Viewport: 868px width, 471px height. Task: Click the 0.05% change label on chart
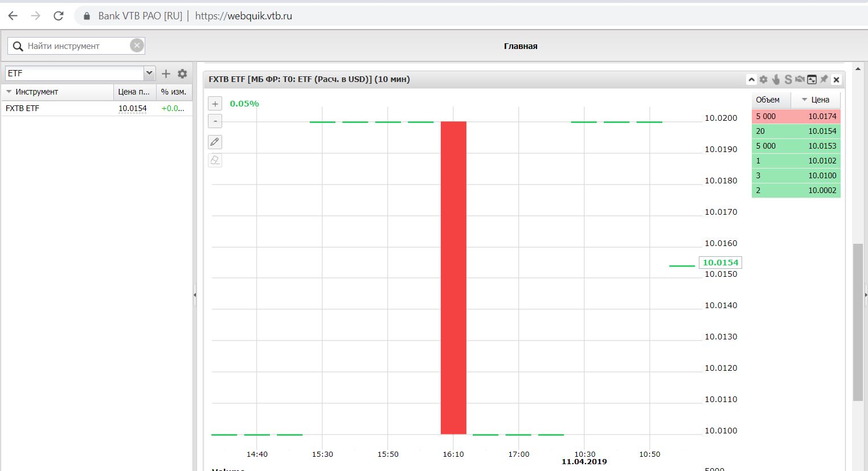(x=244, y=104)
